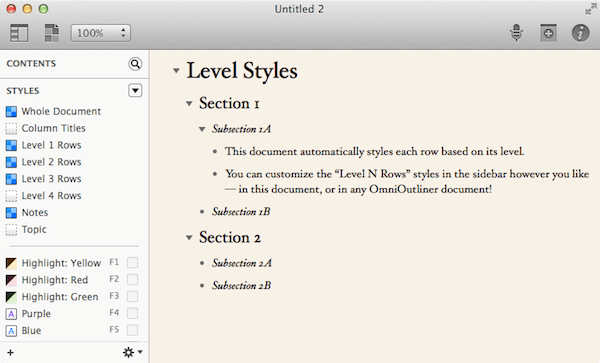Click the sidebar search magnifier icon

click(x=135, y=64)
